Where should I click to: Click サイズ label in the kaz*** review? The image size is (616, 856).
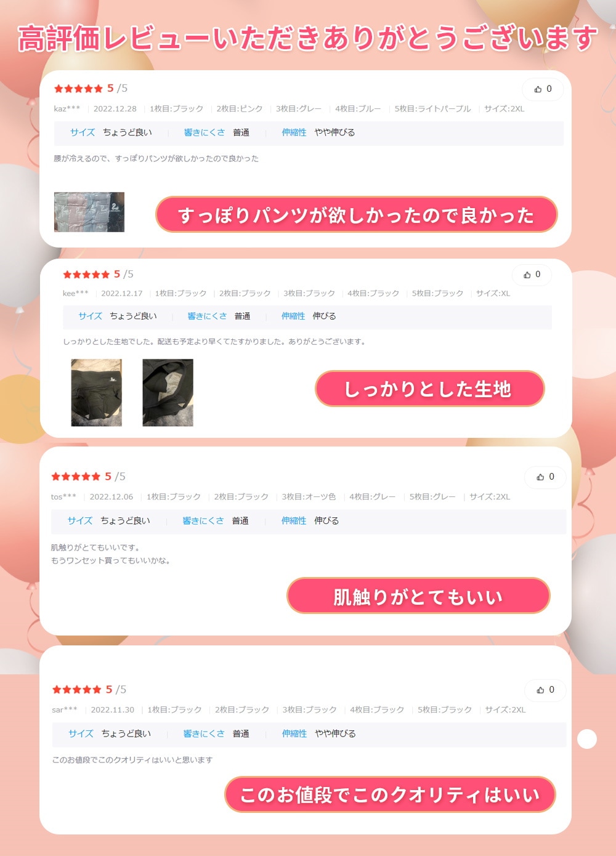click(x=83, y=132)
